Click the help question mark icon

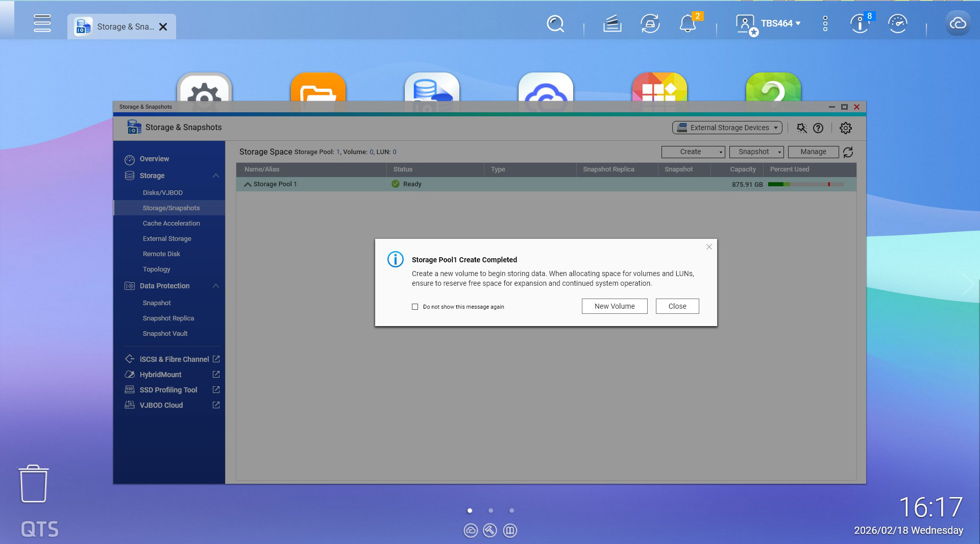[818, 128]
